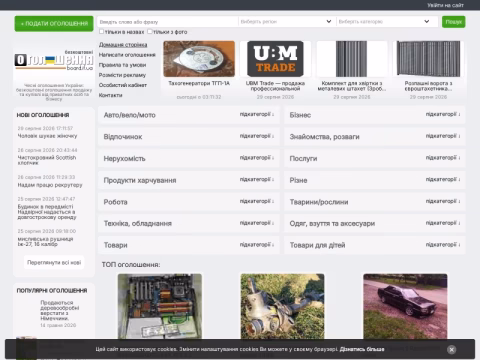Open the TOP ad motherboard thumbnail
Image resolution: width=480 pixels, height=360 pixels.
point(160,307)
